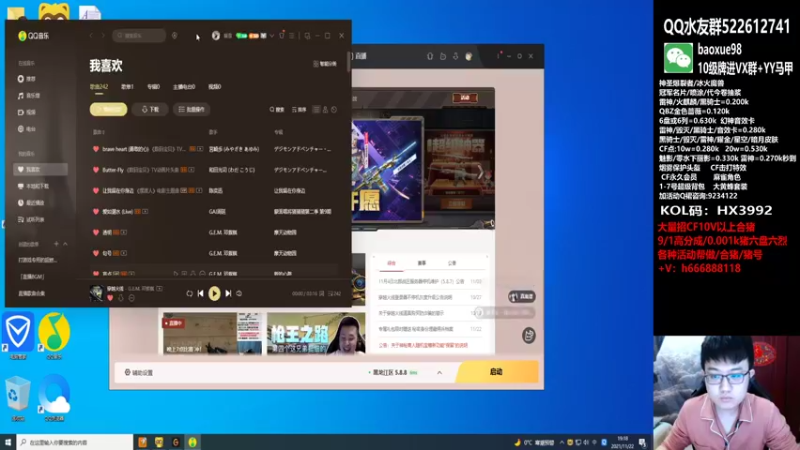The width and height of the screenshot is (800, 450).
Task: Switch to the 主播电台0 tab
Action: click(x=184, y=87)
